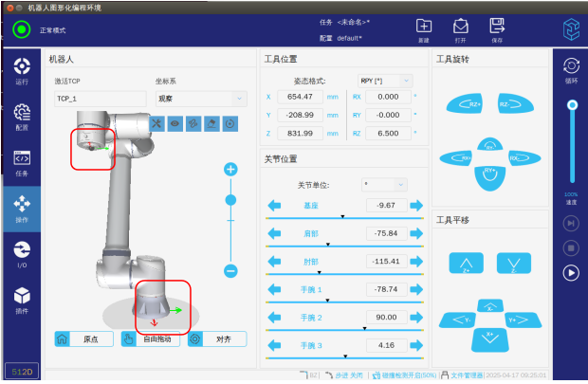588x384 pixels.
Task: Zoom in the robot view with plus
Action: (230, 169)
